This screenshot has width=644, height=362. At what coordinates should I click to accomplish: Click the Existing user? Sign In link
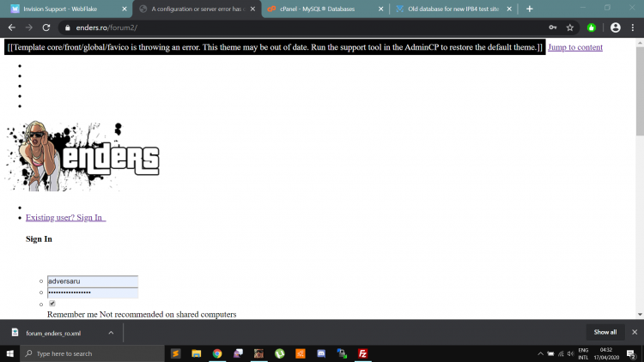pyautogui.click(x=66, y=218)
